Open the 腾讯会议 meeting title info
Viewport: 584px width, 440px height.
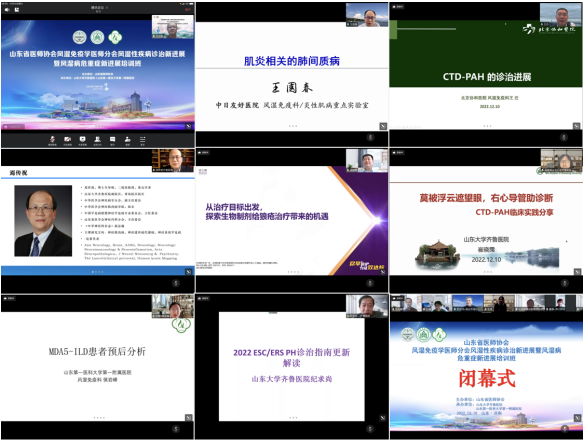click(99, 8)
